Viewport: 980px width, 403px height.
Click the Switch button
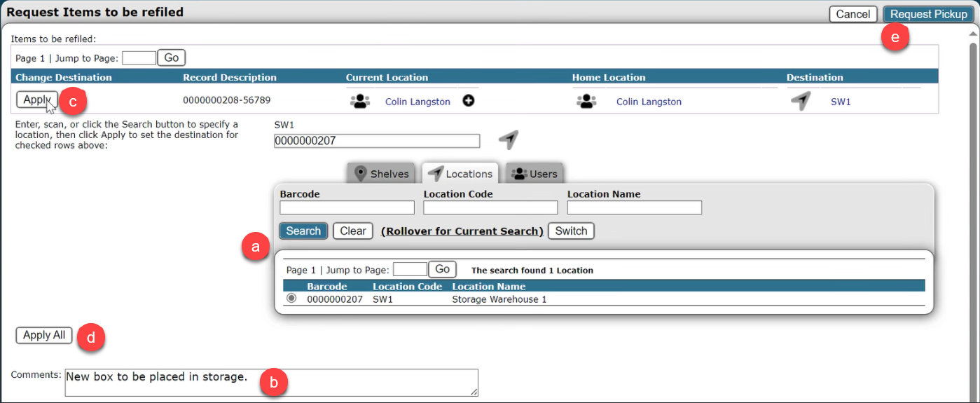click(571, 231)
